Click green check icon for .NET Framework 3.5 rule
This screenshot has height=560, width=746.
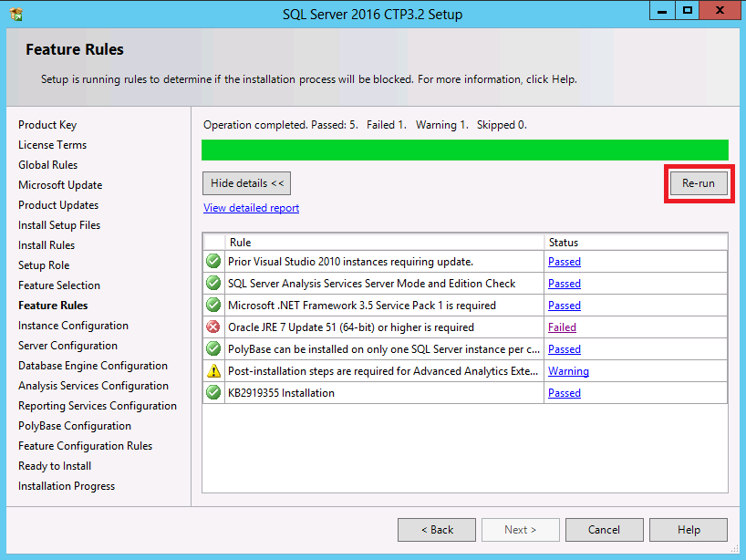[x=213, y=305]
